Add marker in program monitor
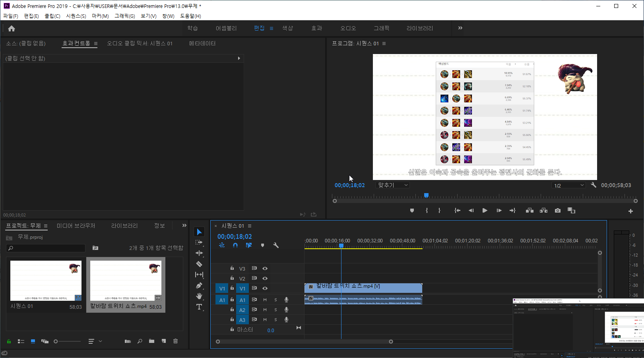This screenshot has width=644, height=358. 412,211
